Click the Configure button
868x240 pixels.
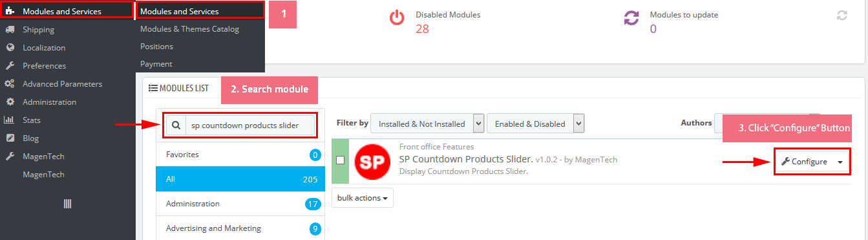tap(804, 162)
